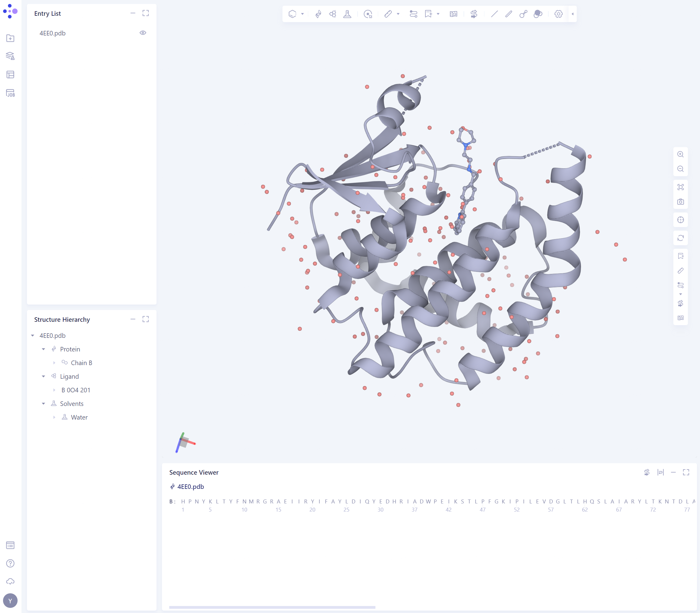Collapse the Ligand group in hierarchy
The image size is (700, 613).
(x=44, y=376)
